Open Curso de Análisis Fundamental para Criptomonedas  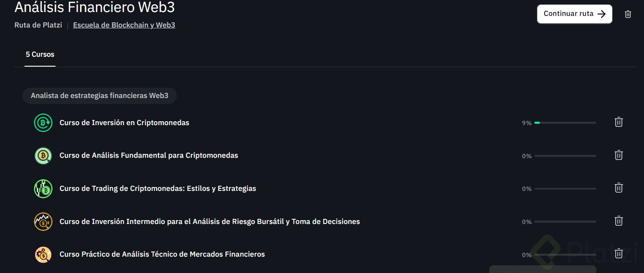click(148, 156)
